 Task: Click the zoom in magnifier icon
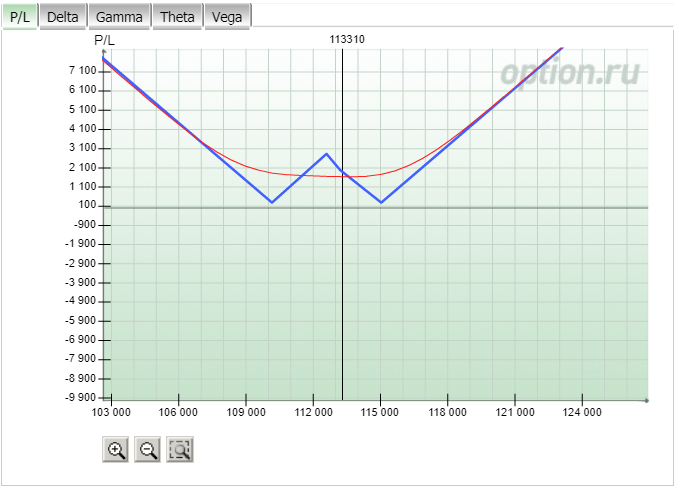(116, 450)
